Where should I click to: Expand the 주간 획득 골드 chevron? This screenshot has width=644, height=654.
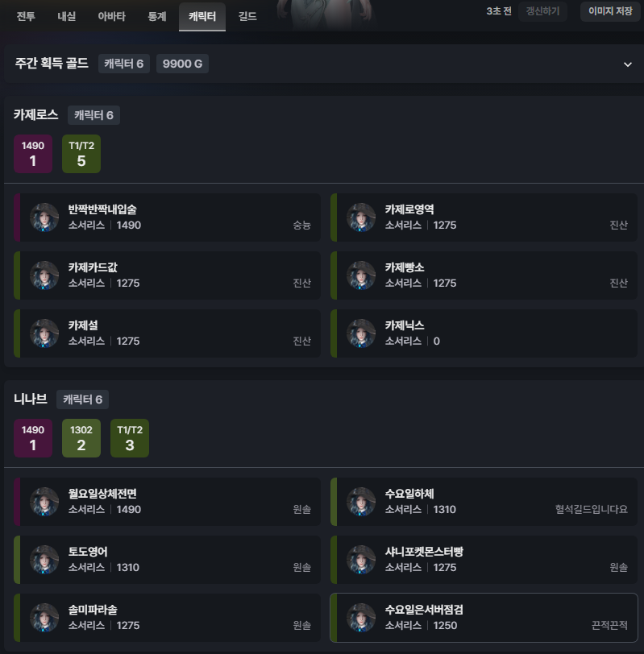[627, 64]
